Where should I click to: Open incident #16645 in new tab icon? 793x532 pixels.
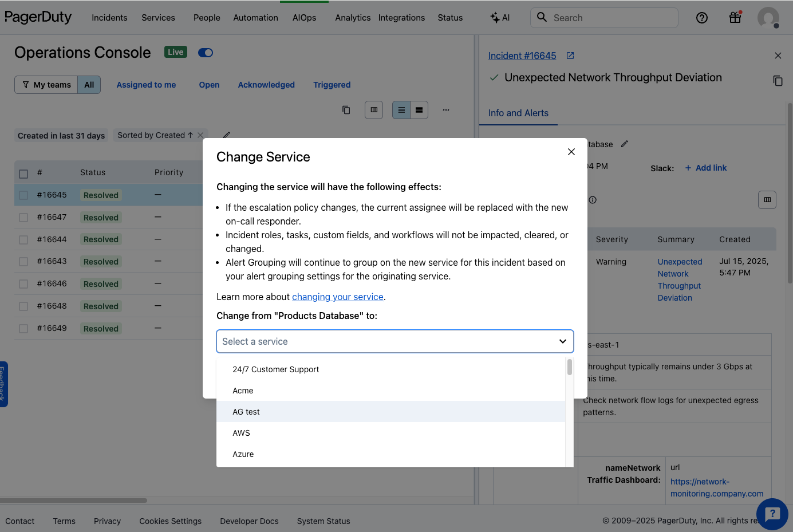tap(570, 56)
